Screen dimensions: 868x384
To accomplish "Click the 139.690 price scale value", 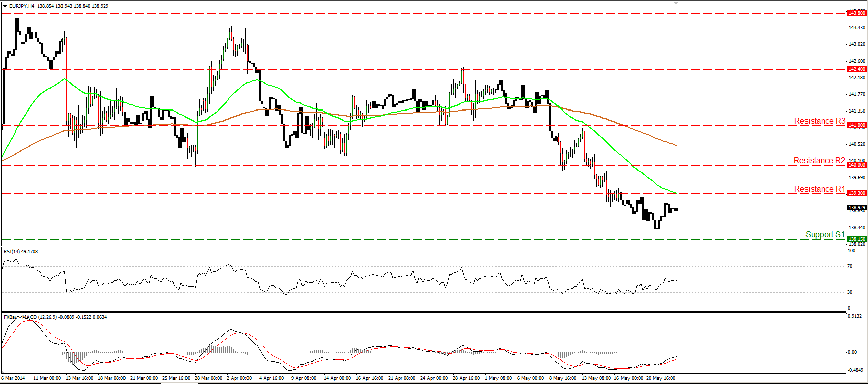I will [857, 178].
